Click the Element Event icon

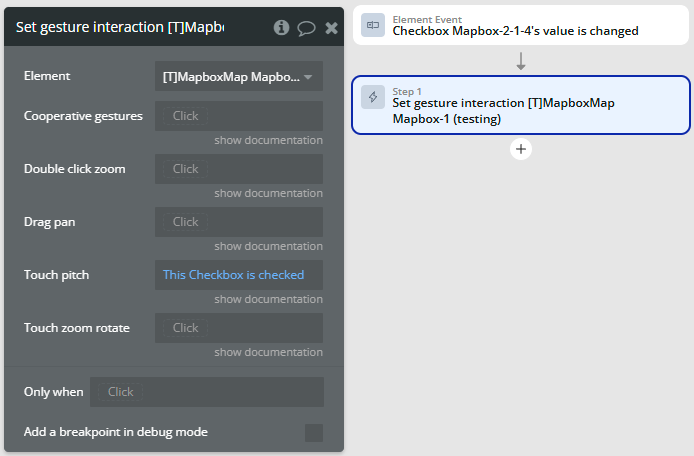373,25
